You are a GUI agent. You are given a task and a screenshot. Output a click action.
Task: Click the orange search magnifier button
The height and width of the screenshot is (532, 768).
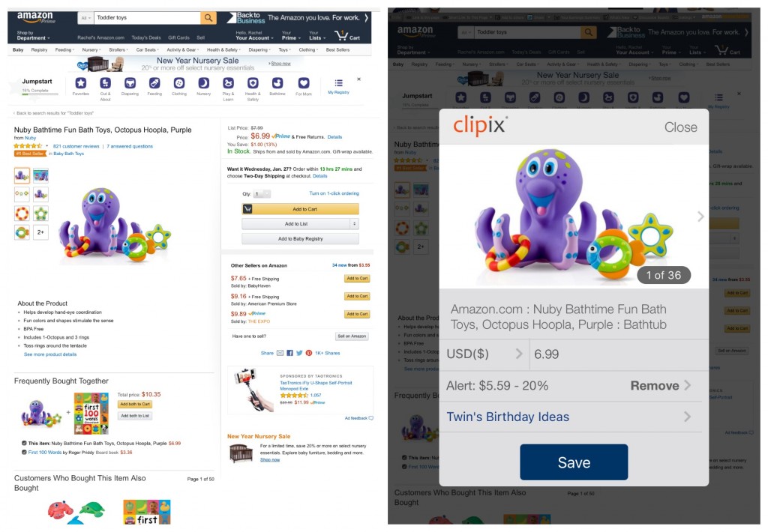point(208,18)
